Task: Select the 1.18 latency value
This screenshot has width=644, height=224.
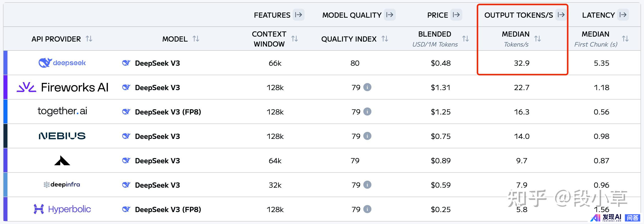Action: tap(601, 87)
